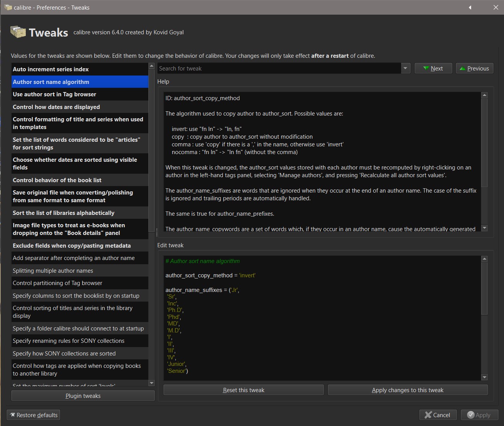Click the Help panel scroll down arrow
The width and height of the screenshot is (504, 426).
click(485, 228)
